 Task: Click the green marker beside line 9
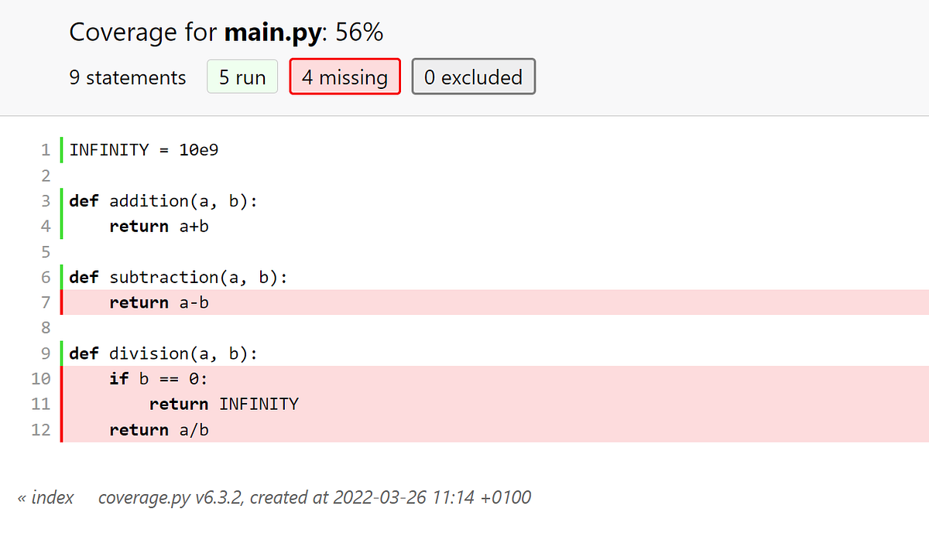[62, 353]
